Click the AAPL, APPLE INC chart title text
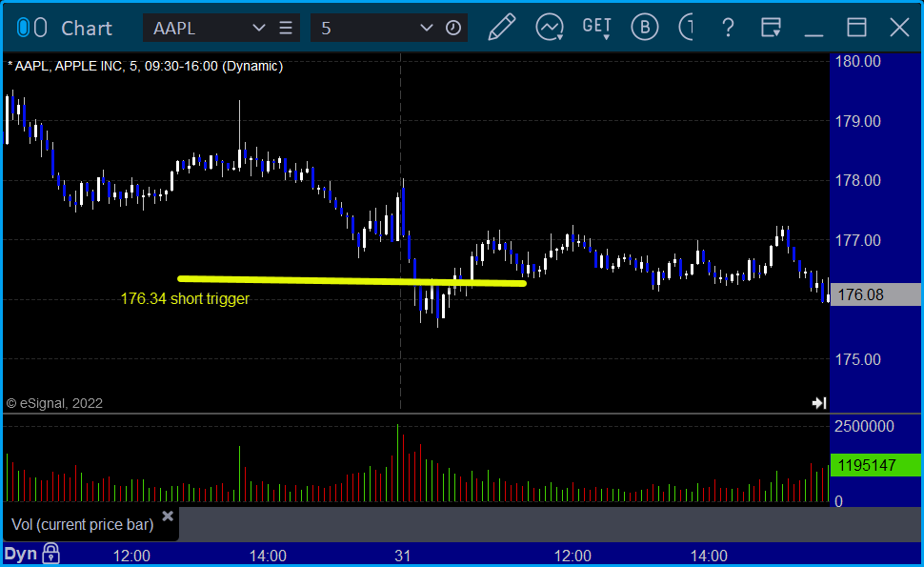This screenshot has width=924, height=567. tap(145, 66)
